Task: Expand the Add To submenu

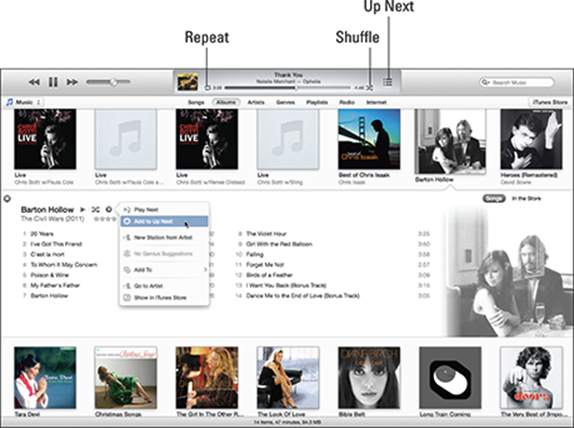Action: [x=164, y=270]
